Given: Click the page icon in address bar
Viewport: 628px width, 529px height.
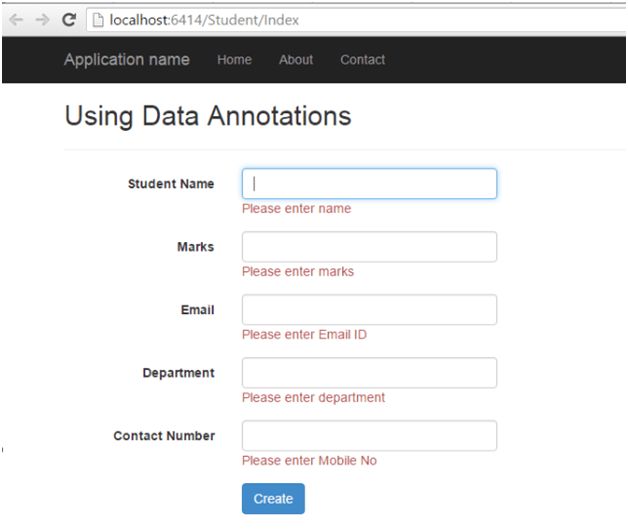Looking at the screenshot, I should [x=96, y=19].
